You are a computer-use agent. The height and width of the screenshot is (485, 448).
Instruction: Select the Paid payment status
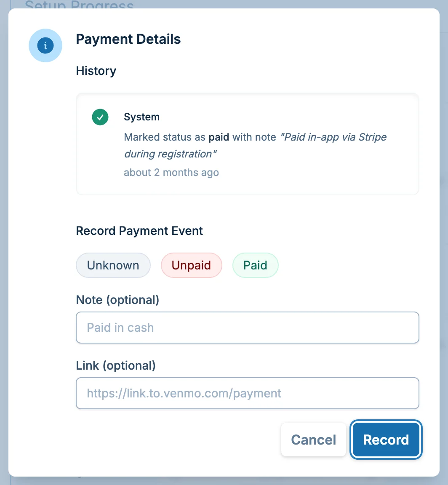(255, 265)
